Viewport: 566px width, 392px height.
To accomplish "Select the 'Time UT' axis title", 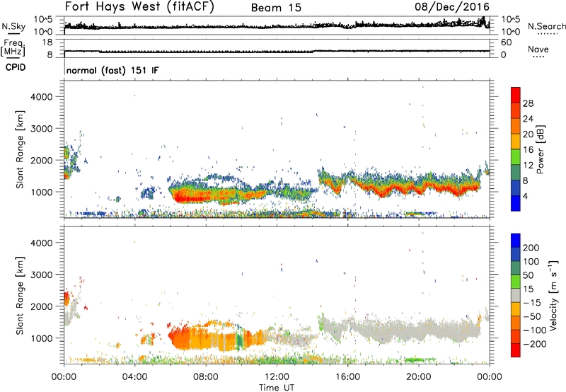I will pyautogui.click(x=277, y=388).
